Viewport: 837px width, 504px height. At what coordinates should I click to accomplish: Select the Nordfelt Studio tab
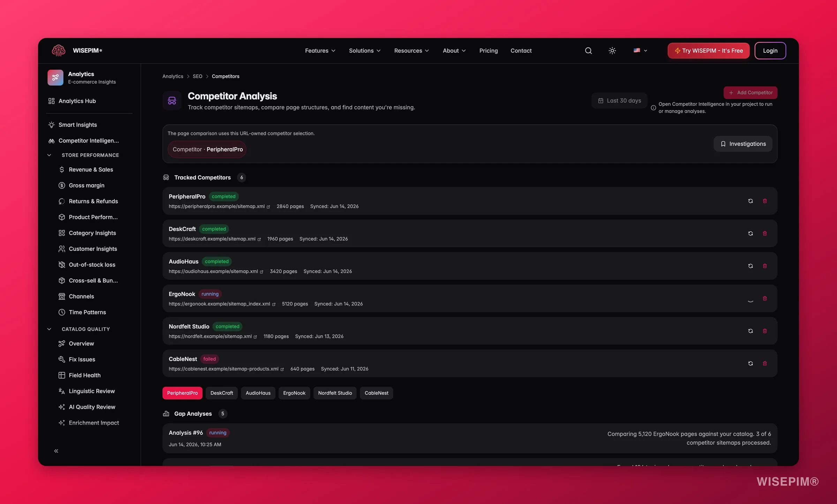335,393
